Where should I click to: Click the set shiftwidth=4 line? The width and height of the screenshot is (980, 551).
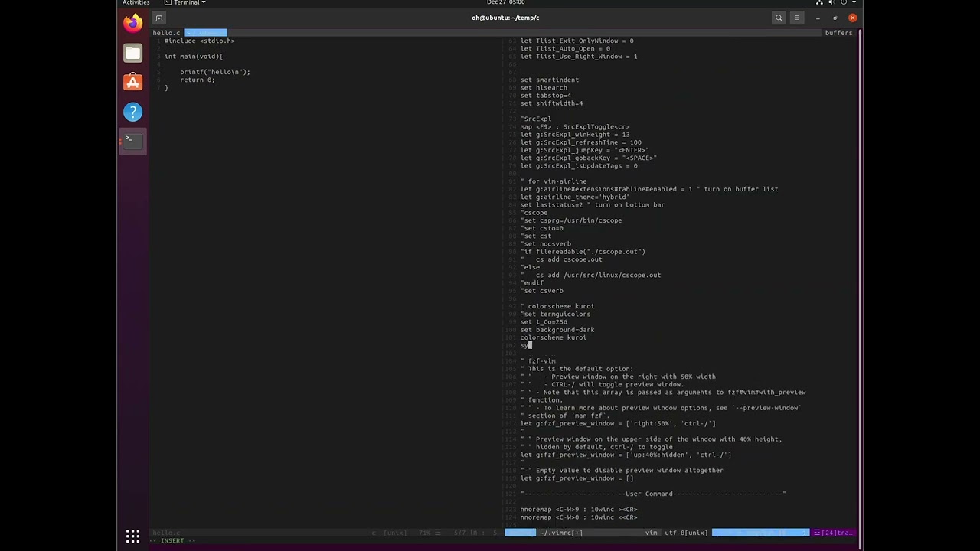coord(551,103)
